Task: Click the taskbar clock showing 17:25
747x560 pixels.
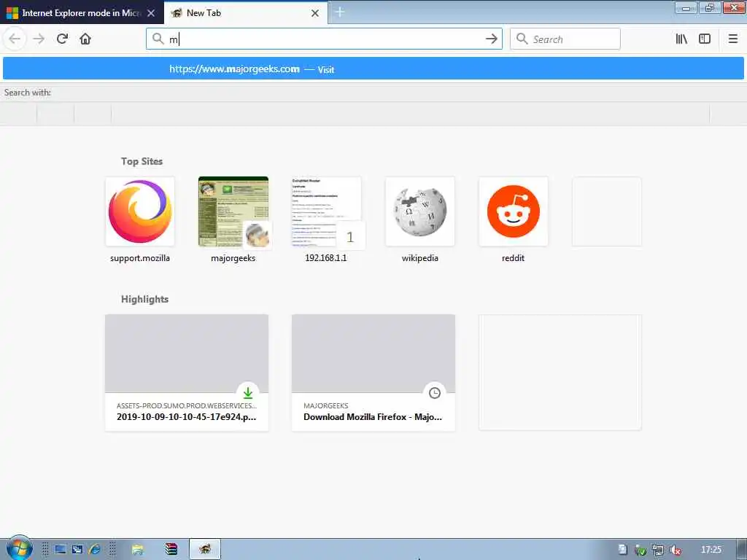Action: (711, 550)
